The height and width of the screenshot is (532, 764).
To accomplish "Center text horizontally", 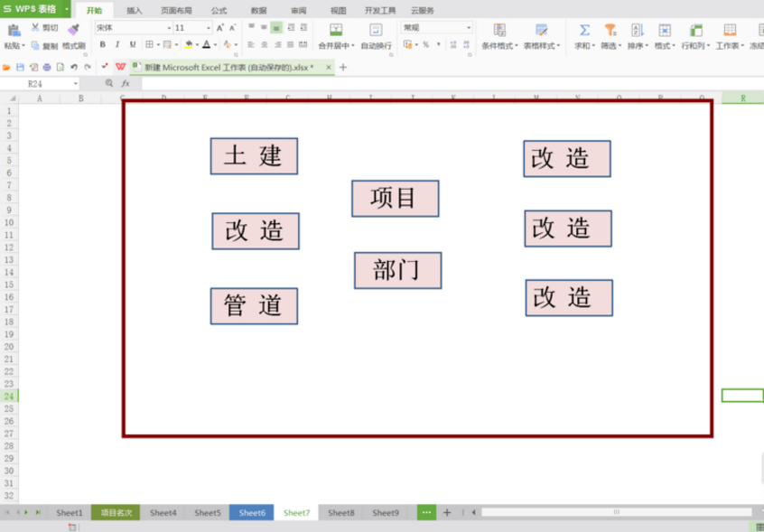I will point(264,45).
